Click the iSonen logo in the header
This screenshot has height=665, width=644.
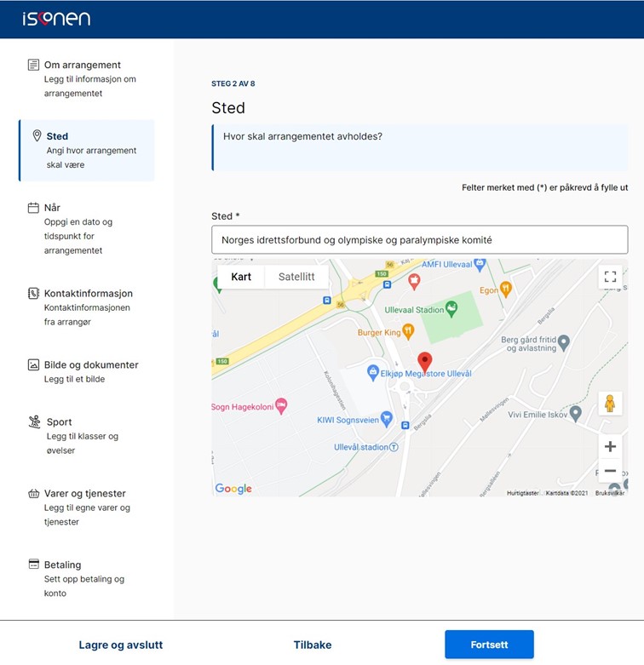coord(56,18)
